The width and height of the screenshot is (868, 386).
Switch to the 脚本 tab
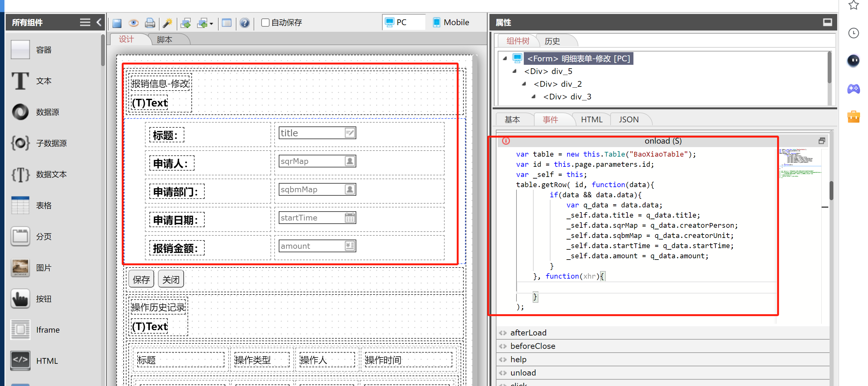164,40
